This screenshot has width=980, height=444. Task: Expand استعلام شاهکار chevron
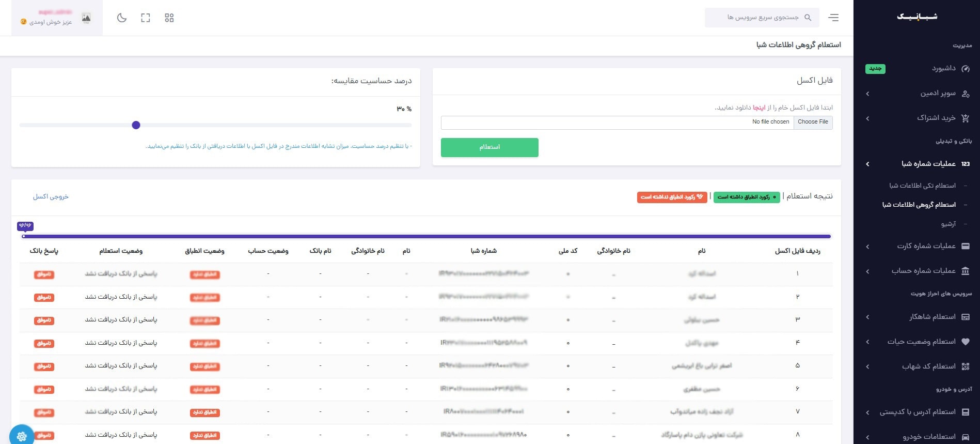(x=867, y=317)
